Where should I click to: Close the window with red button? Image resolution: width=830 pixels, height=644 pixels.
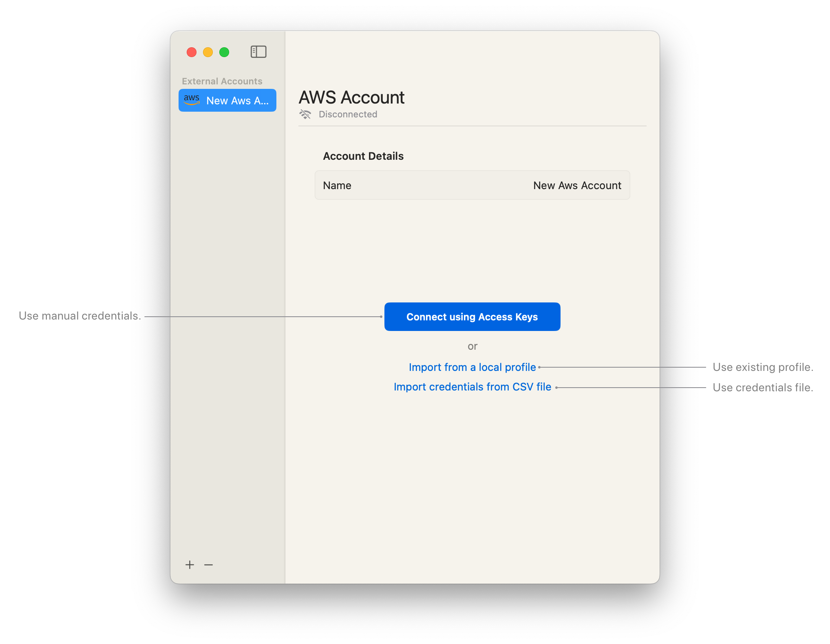coord(192,52)
